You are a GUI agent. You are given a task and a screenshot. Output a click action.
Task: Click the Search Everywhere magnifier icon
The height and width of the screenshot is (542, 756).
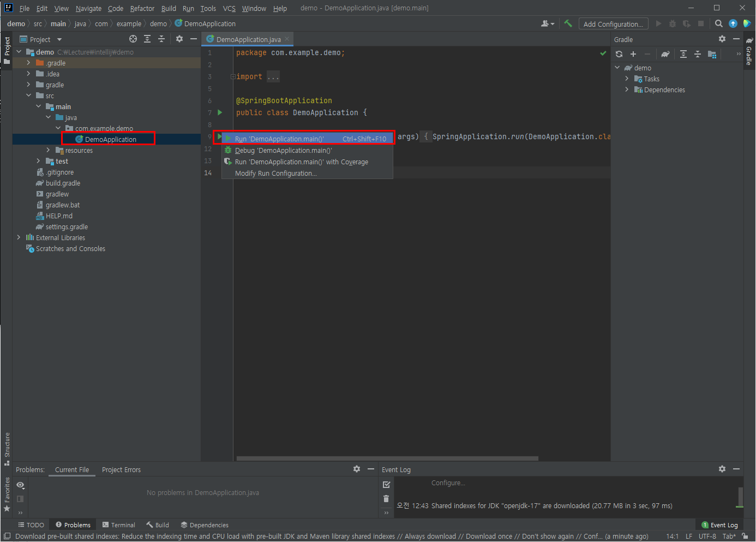point(719,23)
